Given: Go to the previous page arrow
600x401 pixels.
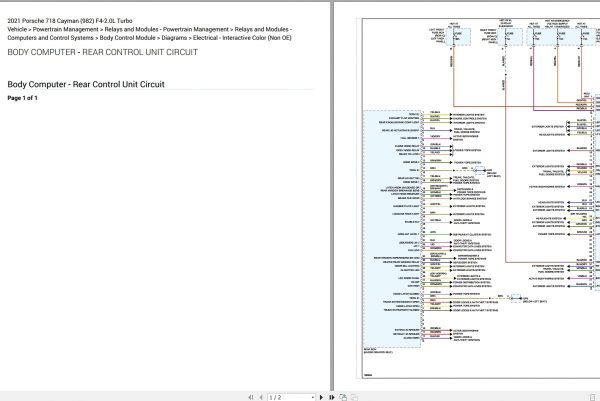Looking at the screenshot, I should point(261,398).
